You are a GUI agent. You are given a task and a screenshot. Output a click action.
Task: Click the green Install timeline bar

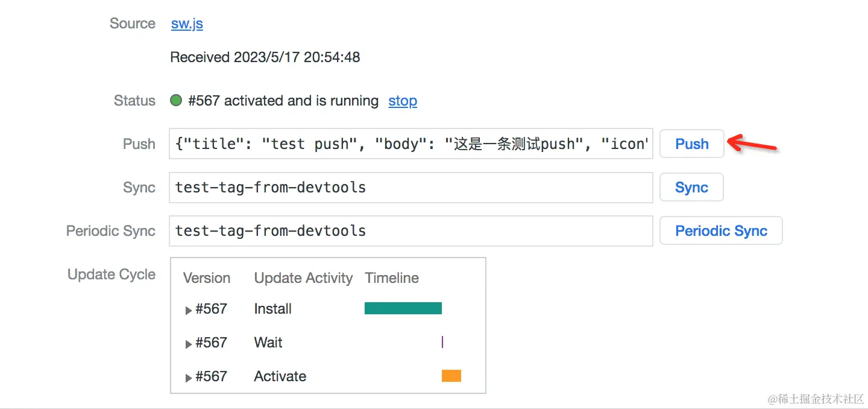point(403,308)
